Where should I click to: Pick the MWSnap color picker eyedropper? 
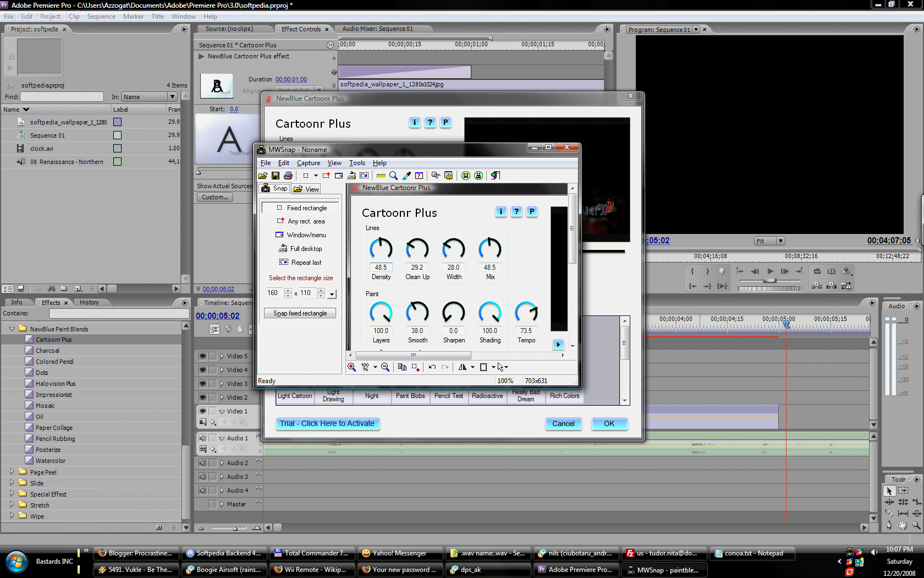[406, 176]
